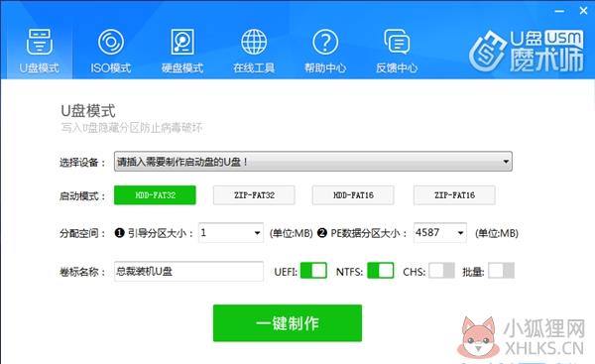Select HDD-FAT32 boot mode
Screen dimensions: 595x364
pyautogui.click(x=155, y=195)
